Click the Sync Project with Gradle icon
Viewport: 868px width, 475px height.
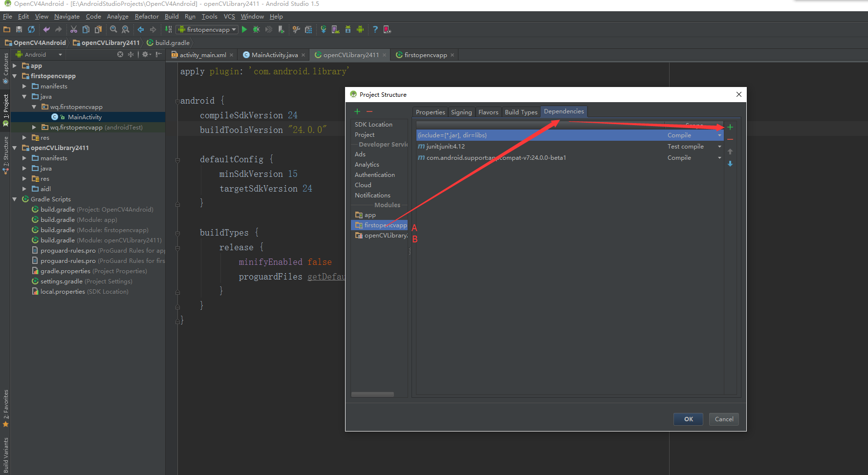pos(323,29)
